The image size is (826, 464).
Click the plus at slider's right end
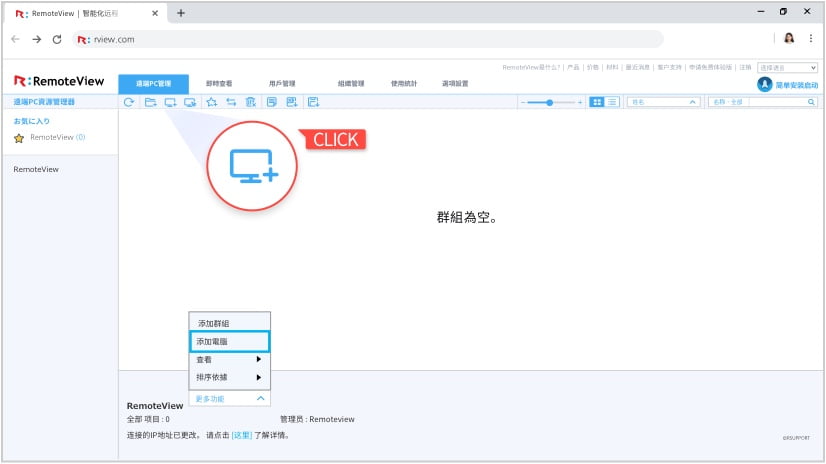click(x=579, y=103)
